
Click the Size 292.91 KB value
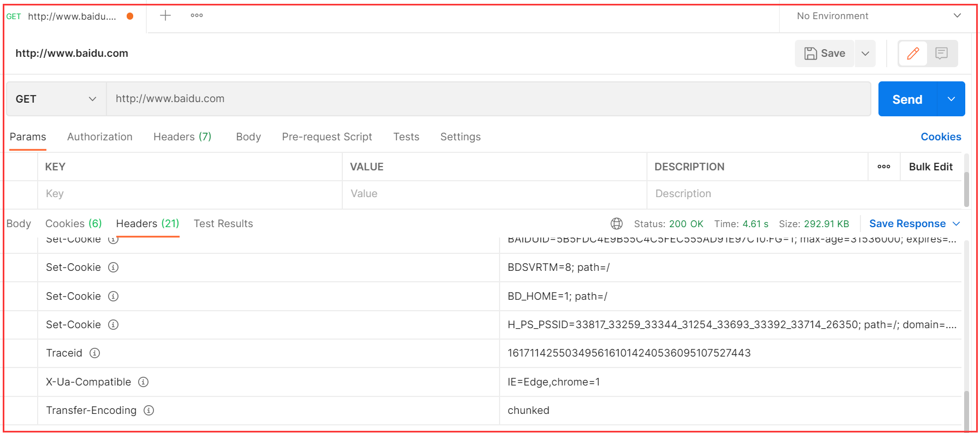point(826,224)
